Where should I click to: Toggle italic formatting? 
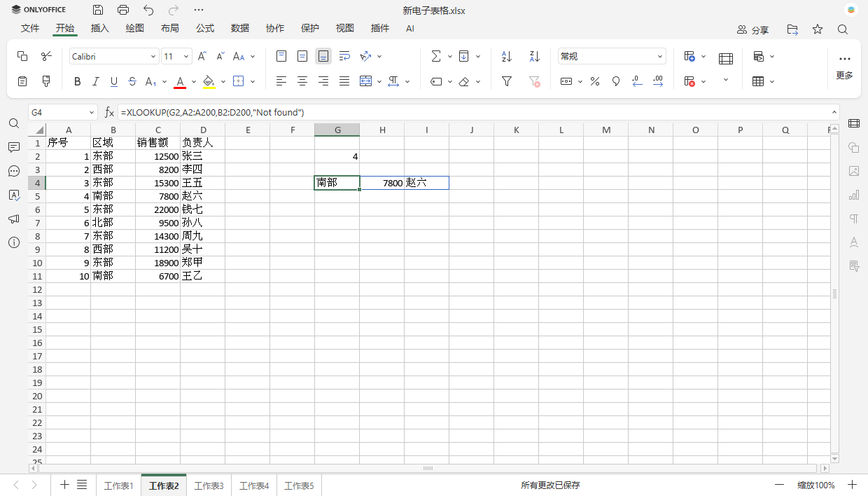[96, 81]
